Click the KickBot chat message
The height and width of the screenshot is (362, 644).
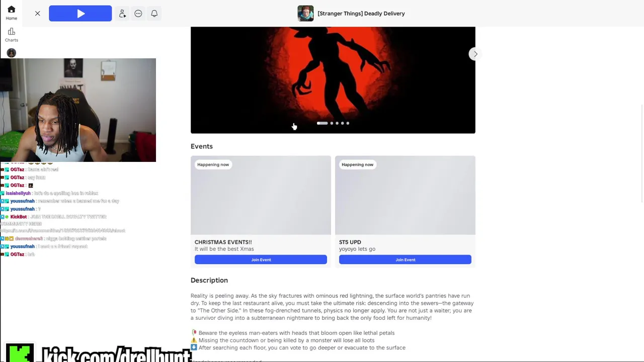pos(63,224)
